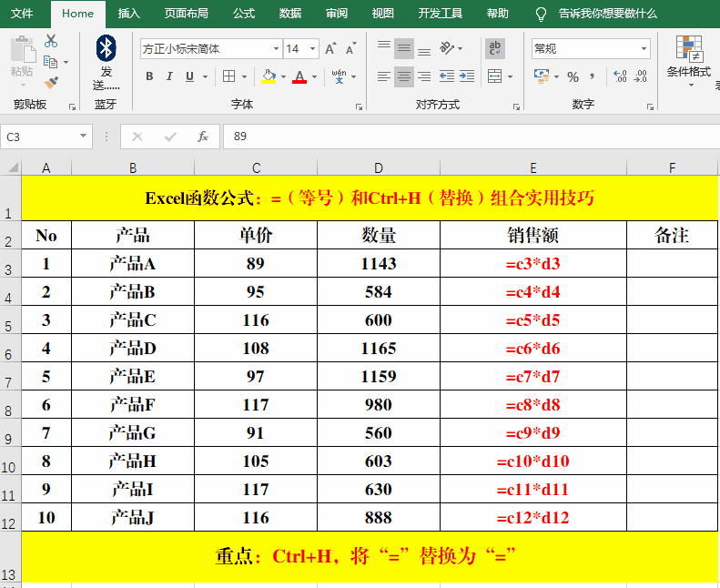This screenshot has height=588, width=720.
Task: Expand the Merge and Center dropdown arrow
Action: [510, 76]
